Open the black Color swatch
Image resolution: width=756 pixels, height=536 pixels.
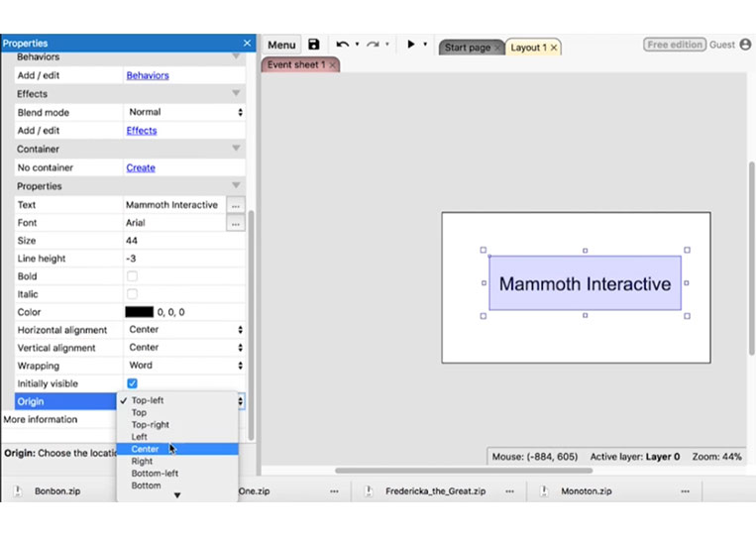(x=139, y=312)
